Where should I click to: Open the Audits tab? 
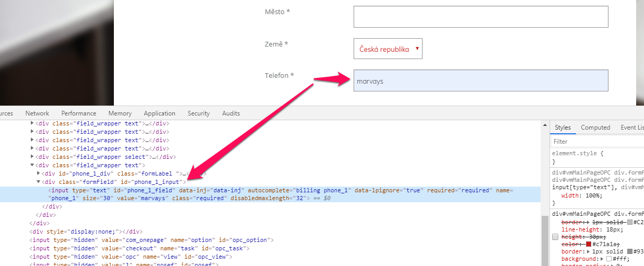click(x=231, y=113)
